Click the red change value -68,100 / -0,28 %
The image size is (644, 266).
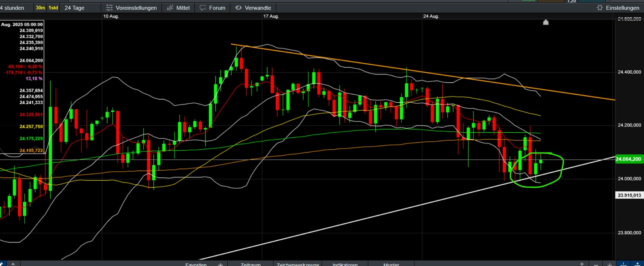coord(25,66)
